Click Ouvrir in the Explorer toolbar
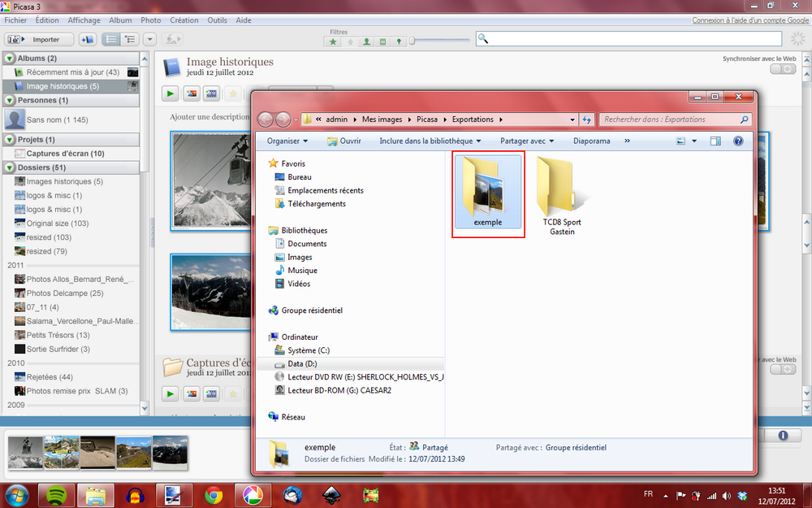The width and height of the screenshot is (812, 508). [x=344, y=141]
